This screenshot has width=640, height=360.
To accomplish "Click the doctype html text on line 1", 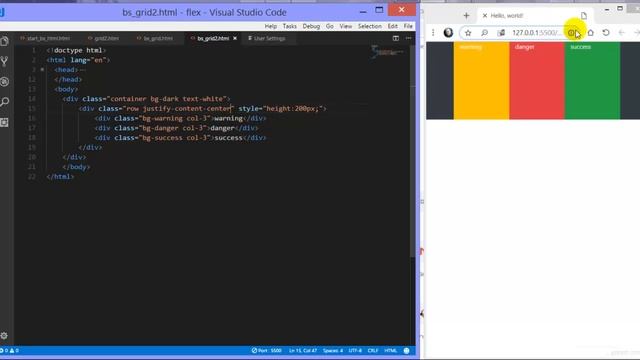I will [x=78, y=50].
